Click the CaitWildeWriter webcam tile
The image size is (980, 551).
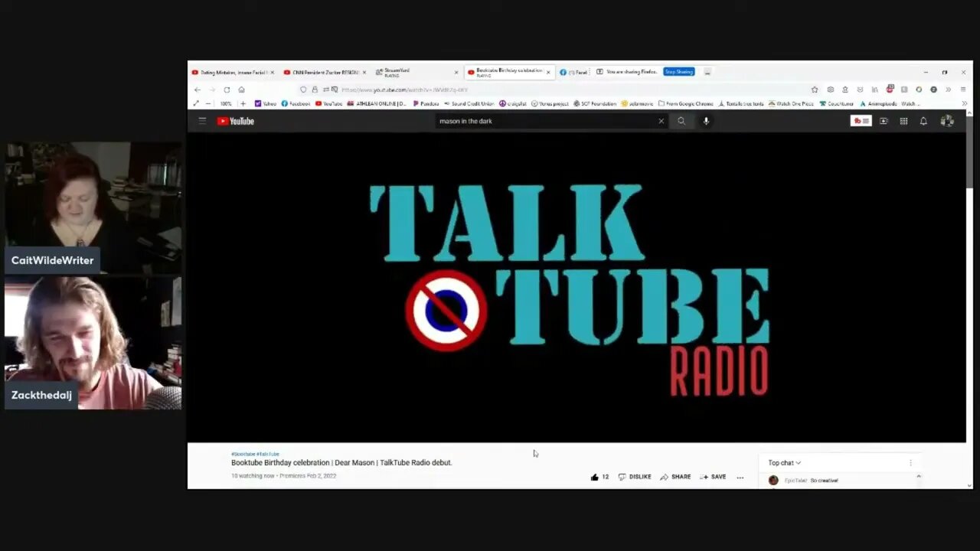point(93,207)
